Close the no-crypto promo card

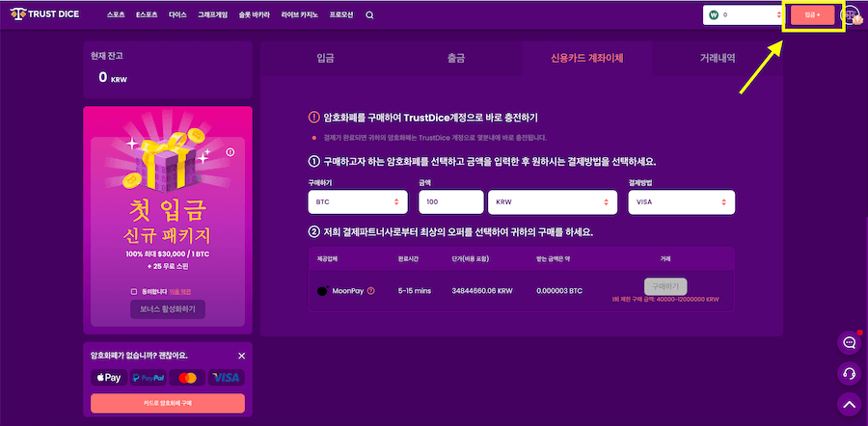(241, 356)
